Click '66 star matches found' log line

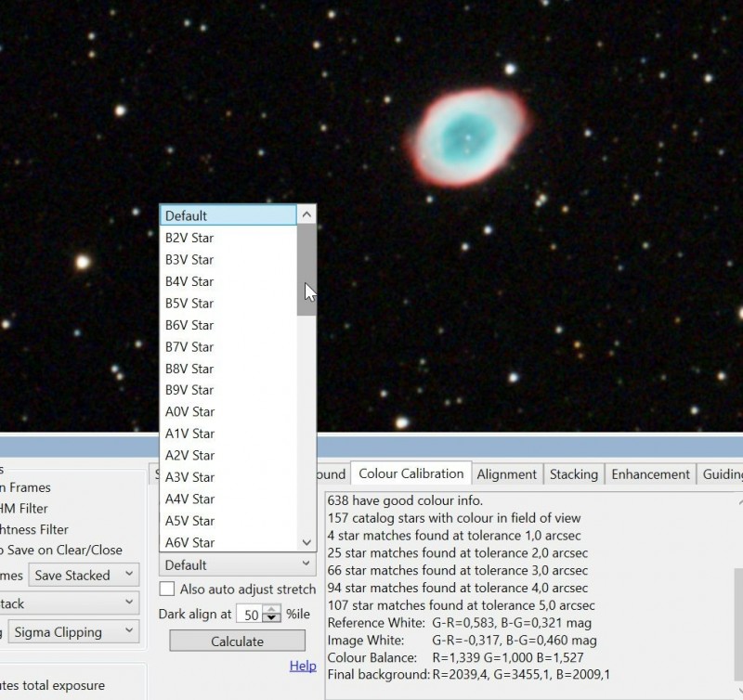tap(458, 570)
